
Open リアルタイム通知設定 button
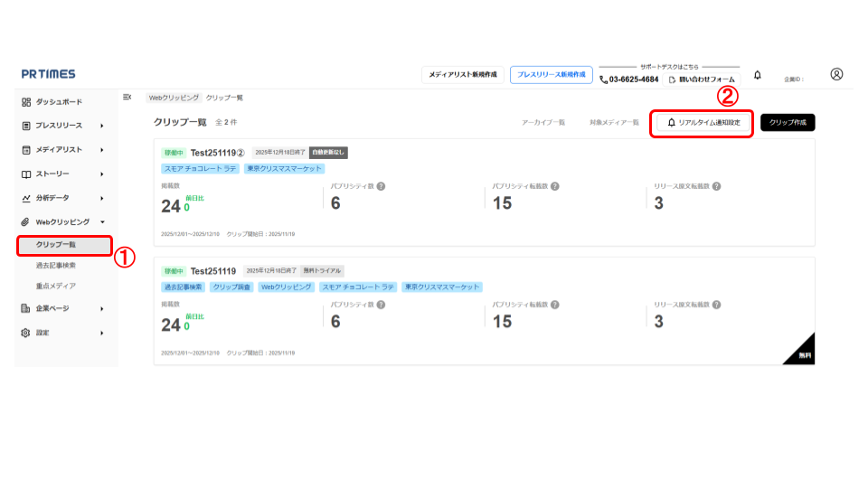click(703, 122)
